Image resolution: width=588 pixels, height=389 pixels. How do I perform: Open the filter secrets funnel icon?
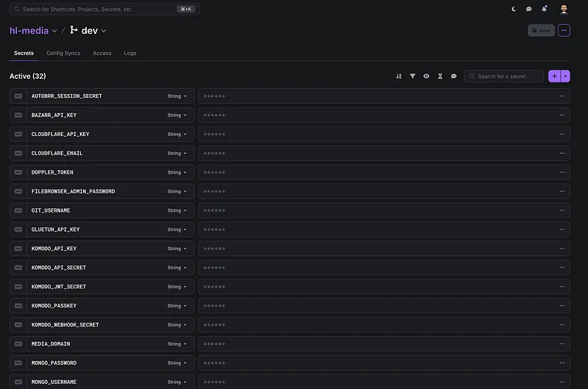[412, 76]
